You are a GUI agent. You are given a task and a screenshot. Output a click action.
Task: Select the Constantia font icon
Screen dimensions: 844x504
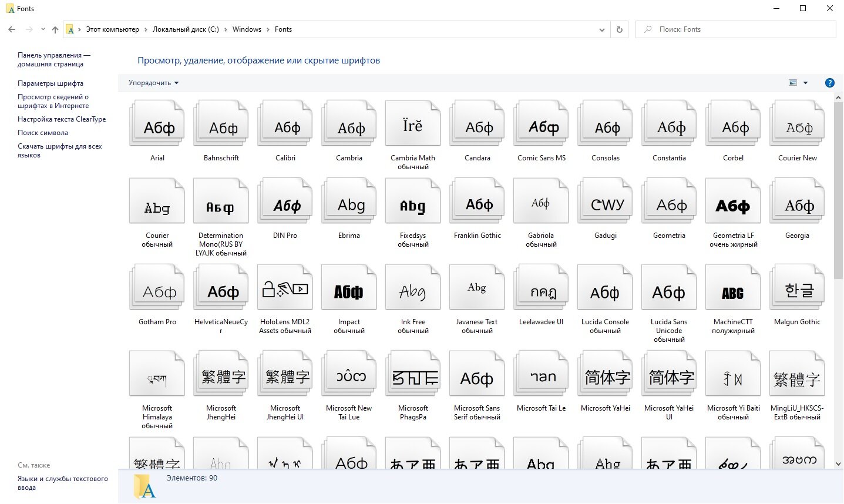pyautogui.click(x=669, y=123)
